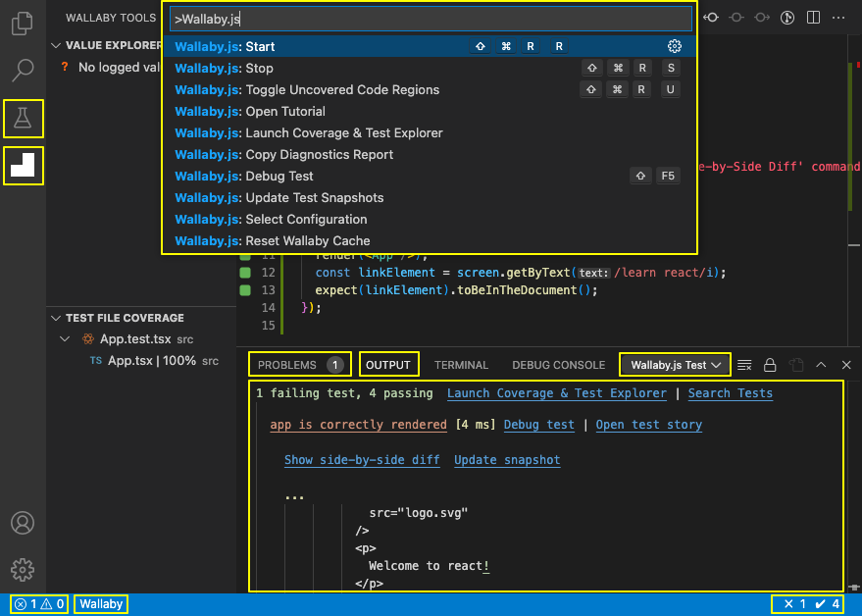Open the Wallaby.js Test output channel dropdown
This screenshot has width=862, height=616.
(x=675, y=365)
